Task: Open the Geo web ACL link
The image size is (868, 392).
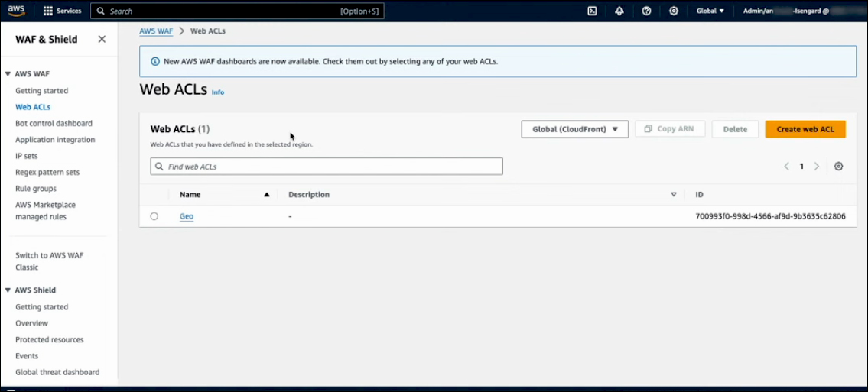Action: tap(187, 216)
